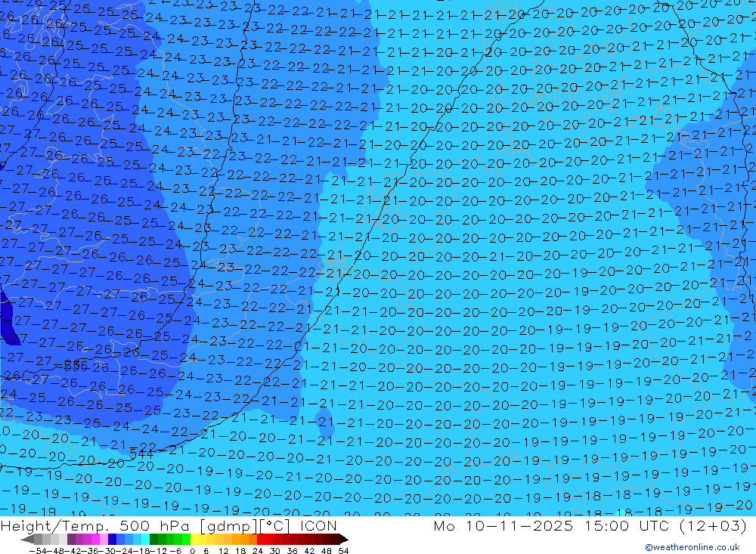Click the dark green legend swatch at -12
The height and width of the screenshot is (554, 756).
point(153,539)
